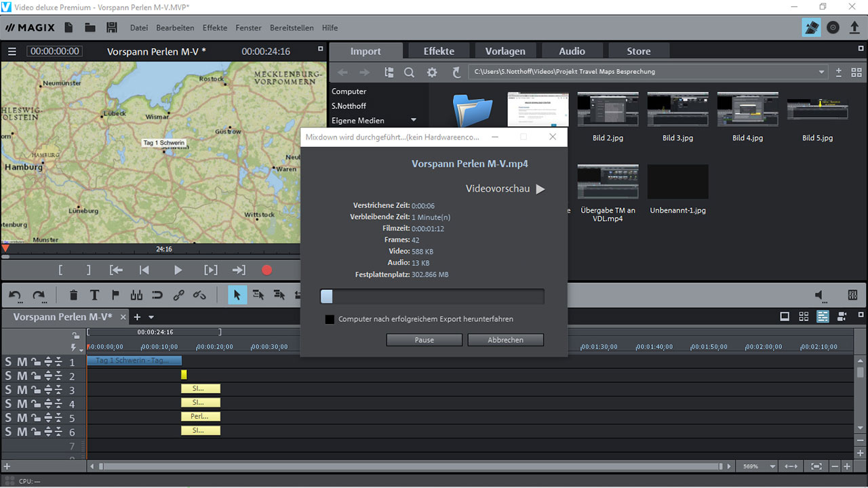
Task: Click the search magnifier in the Import browser
Action: (x=409, y=72)
